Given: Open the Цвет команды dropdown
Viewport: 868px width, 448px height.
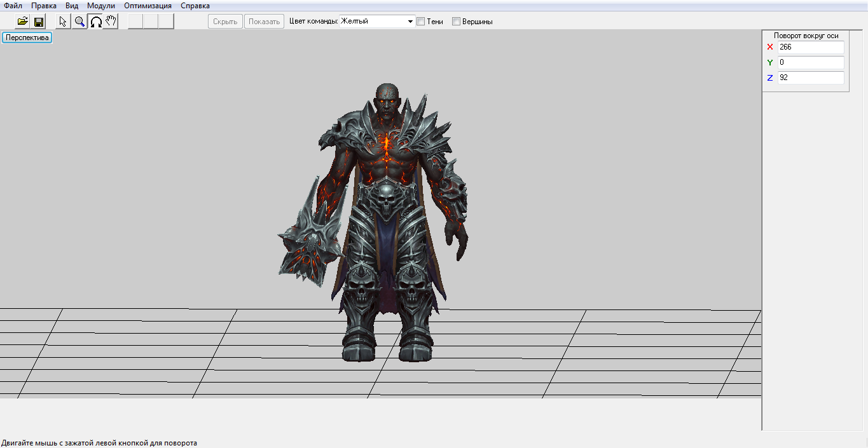Looking at the screenshot, I should pos(410,22).
